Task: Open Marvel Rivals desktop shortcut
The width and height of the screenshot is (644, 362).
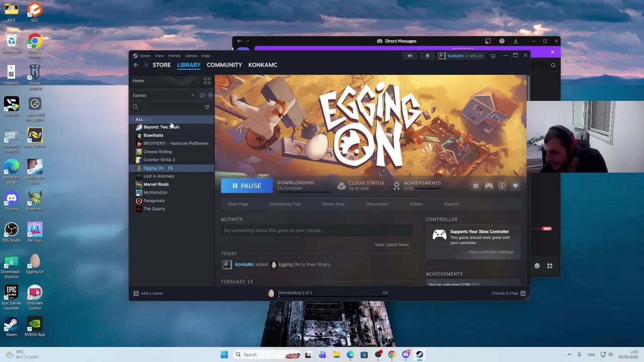Action: (x=35, y=138)
